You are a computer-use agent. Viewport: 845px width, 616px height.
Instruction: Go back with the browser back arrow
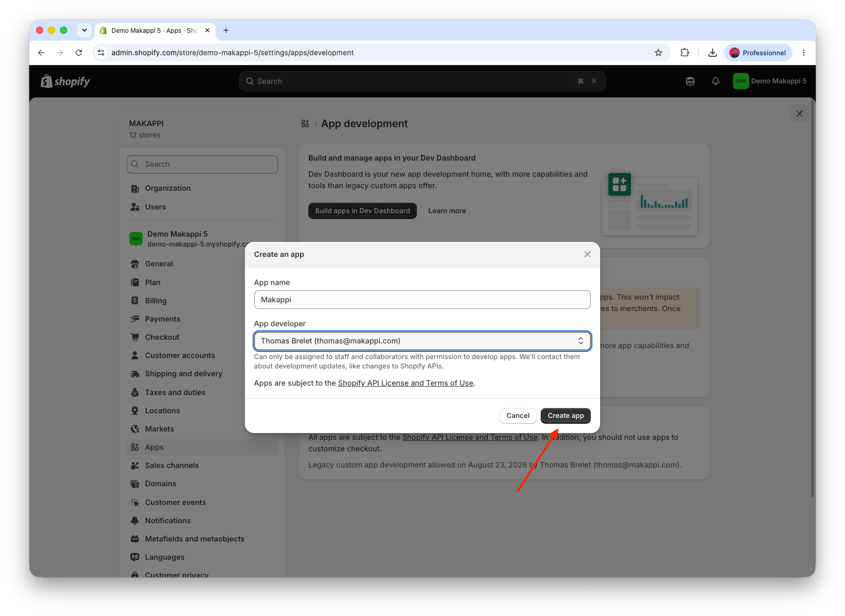point(41,53)
